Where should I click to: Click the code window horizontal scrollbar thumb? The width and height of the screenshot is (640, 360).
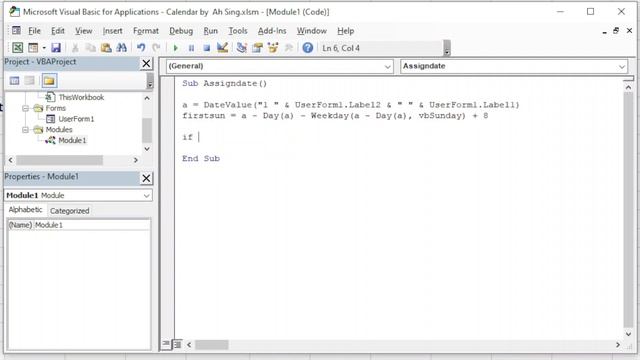coord(211,345)
